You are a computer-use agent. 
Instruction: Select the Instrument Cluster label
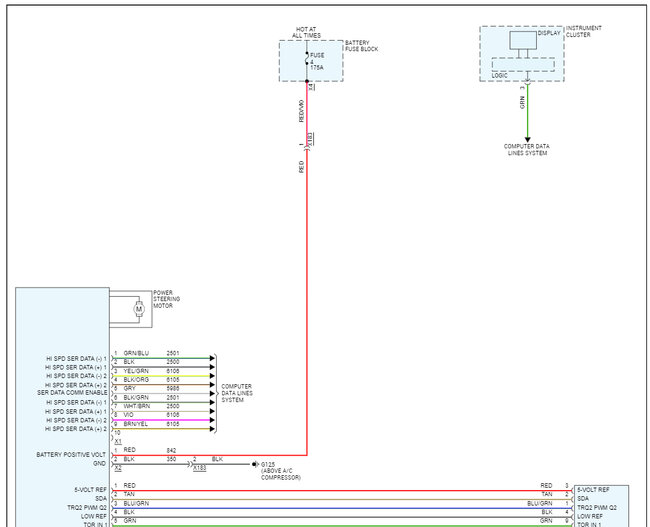pyautogui.click(x=584, y=32)
